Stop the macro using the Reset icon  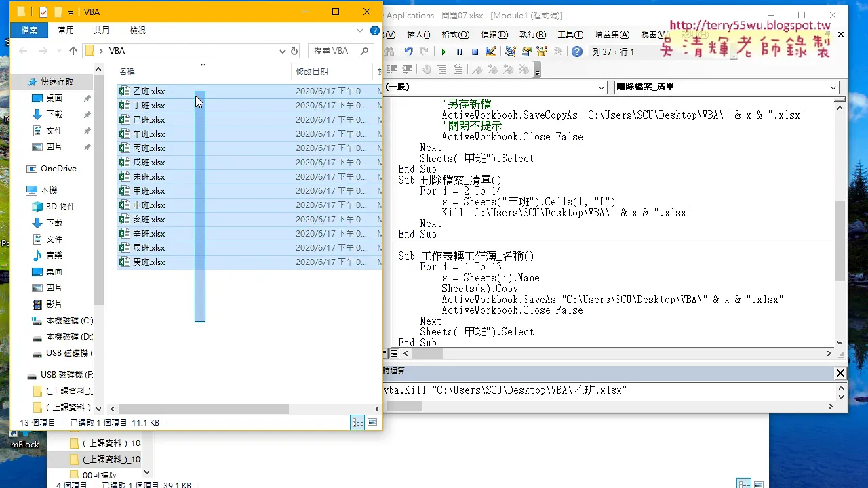475,52
